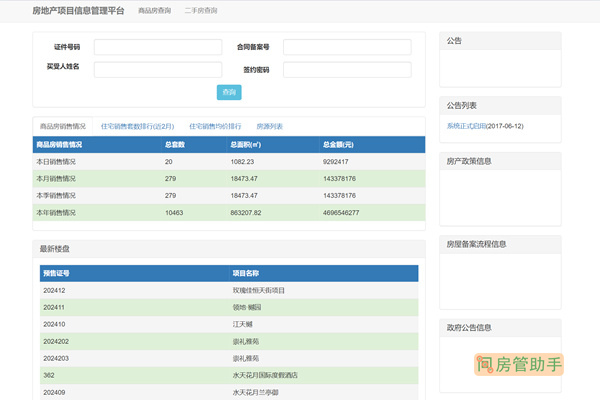Click the blue 查询 button
Screen dimensions: 600x400
[x=229, y=92]
